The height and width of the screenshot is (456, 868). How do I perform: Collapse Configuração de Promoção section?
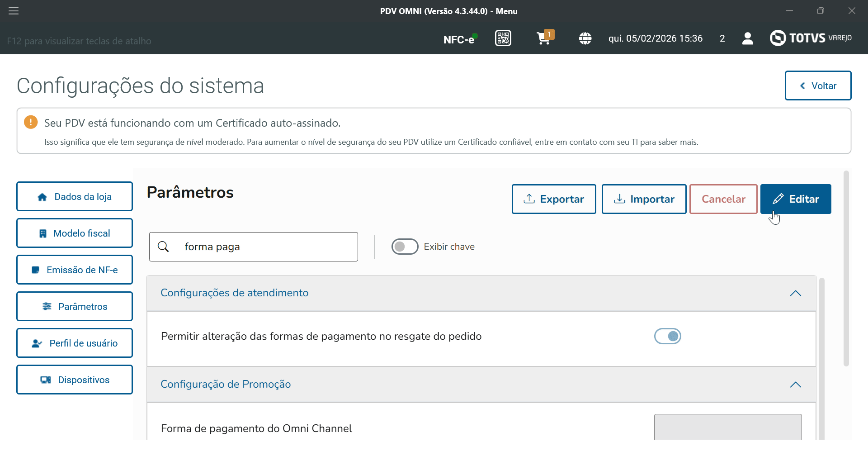point(795,385)
